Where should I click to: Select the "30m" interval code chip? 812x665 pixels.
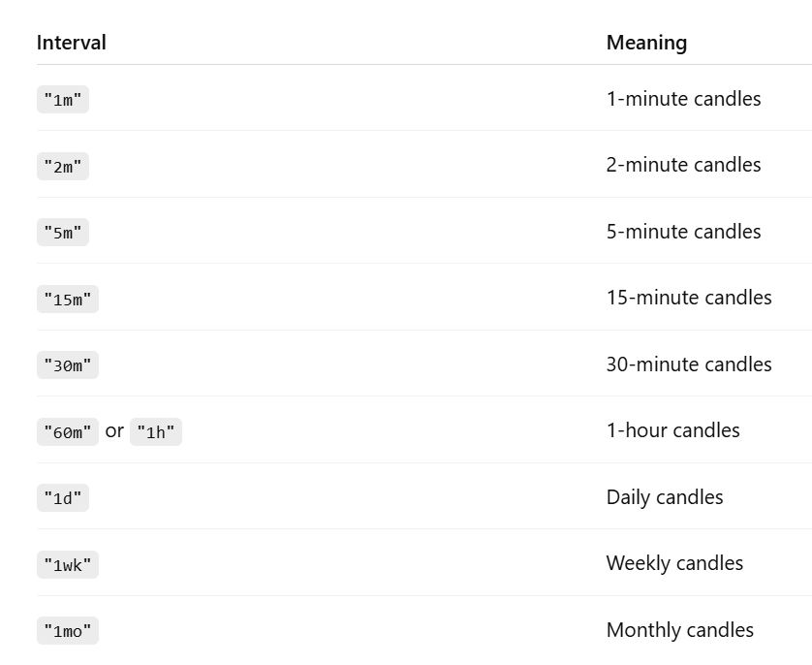(68, 365)
